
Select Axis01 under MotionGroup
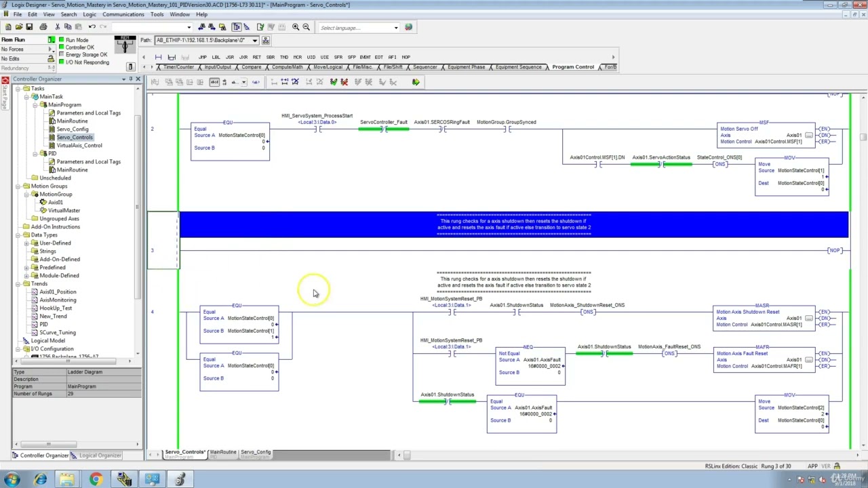[x=56, y=203]
